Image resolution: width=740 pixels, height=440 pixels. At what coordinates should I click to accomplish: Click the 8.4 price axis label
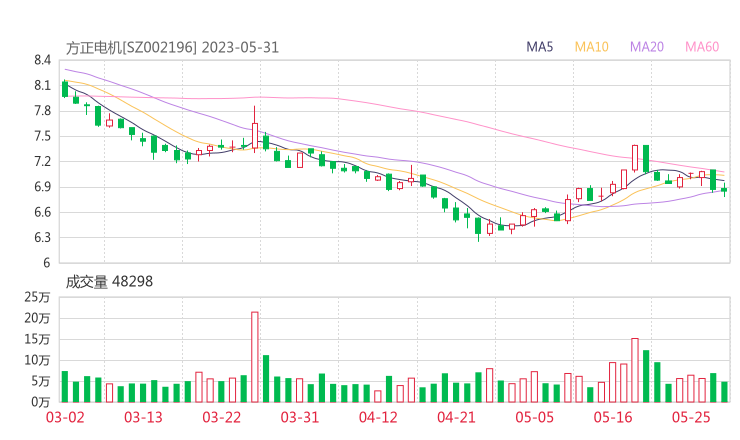[x=42, y=60]
